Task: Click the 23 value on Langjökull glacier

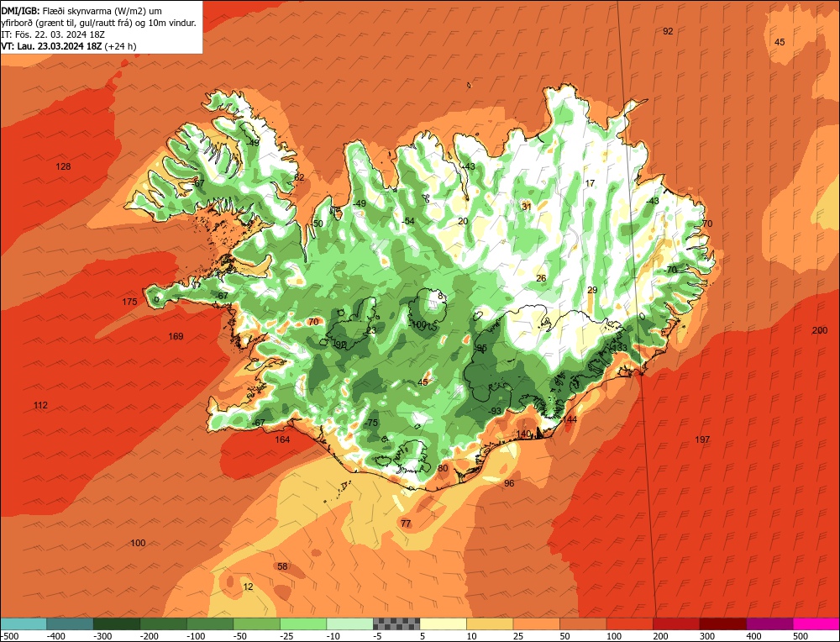Action: pos(371,330)
